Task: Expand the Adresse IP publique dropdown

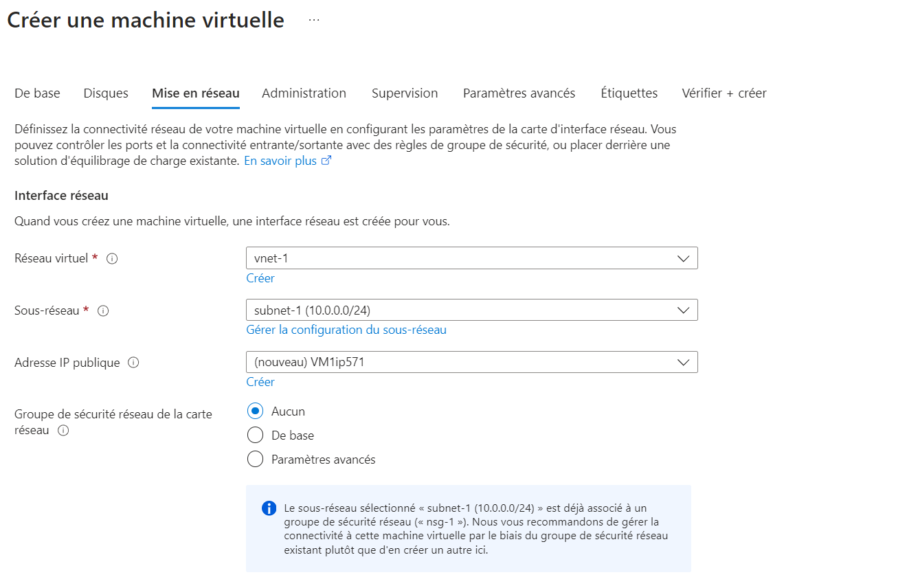Action: pyautogui.click(x=471, y=362)
